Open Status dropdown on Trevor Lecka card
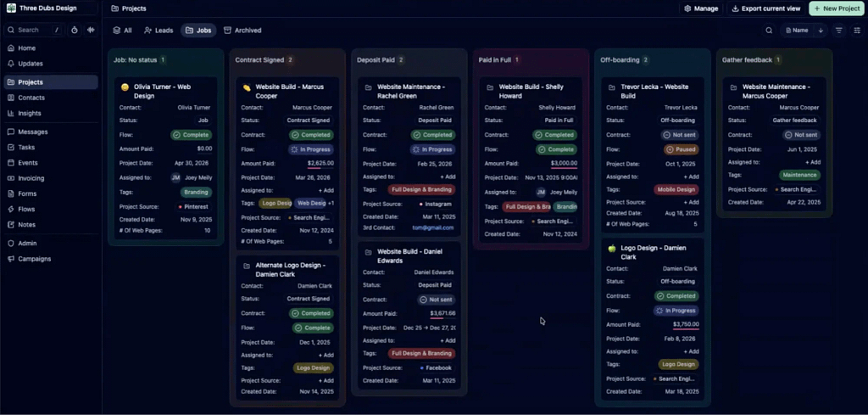 [x=678, y=121]
